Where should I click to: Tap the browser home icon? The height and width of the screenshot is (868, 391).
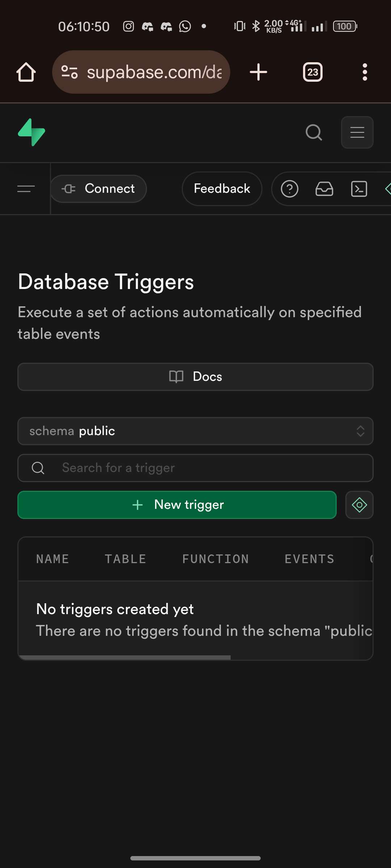[x=26, y=72]
